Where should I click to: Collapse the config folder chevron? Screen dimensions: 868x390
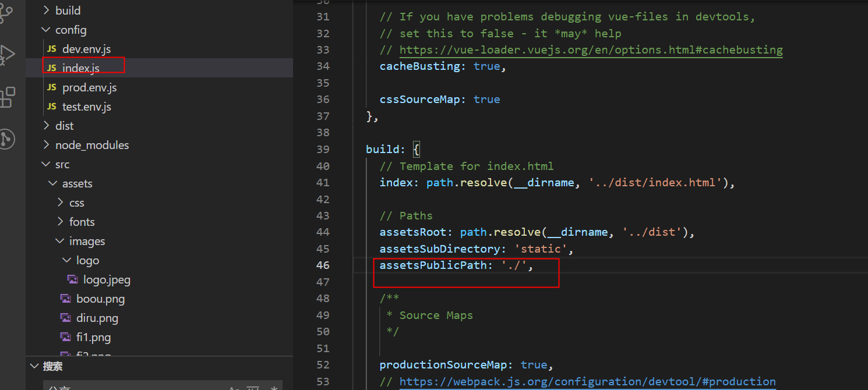(x=47, y=30)
